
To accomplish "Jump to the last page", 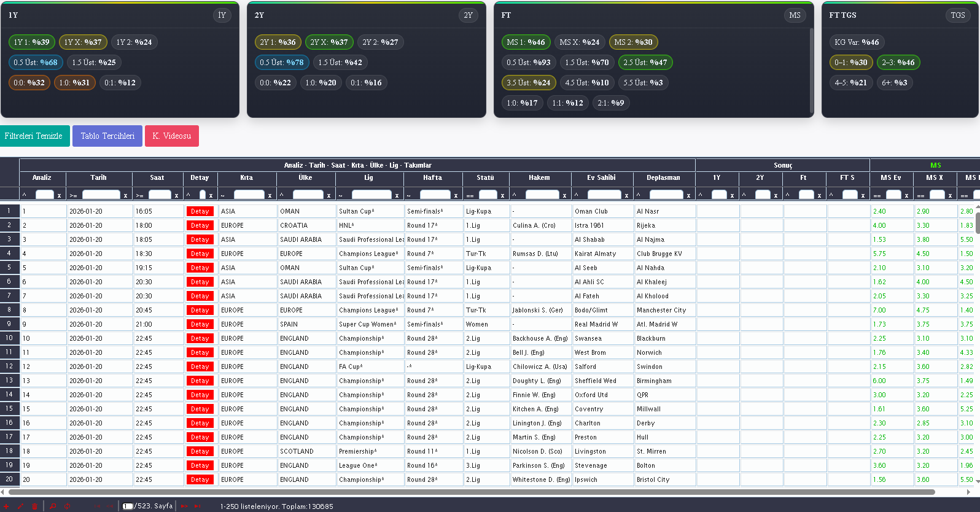I will click(198, 506).
